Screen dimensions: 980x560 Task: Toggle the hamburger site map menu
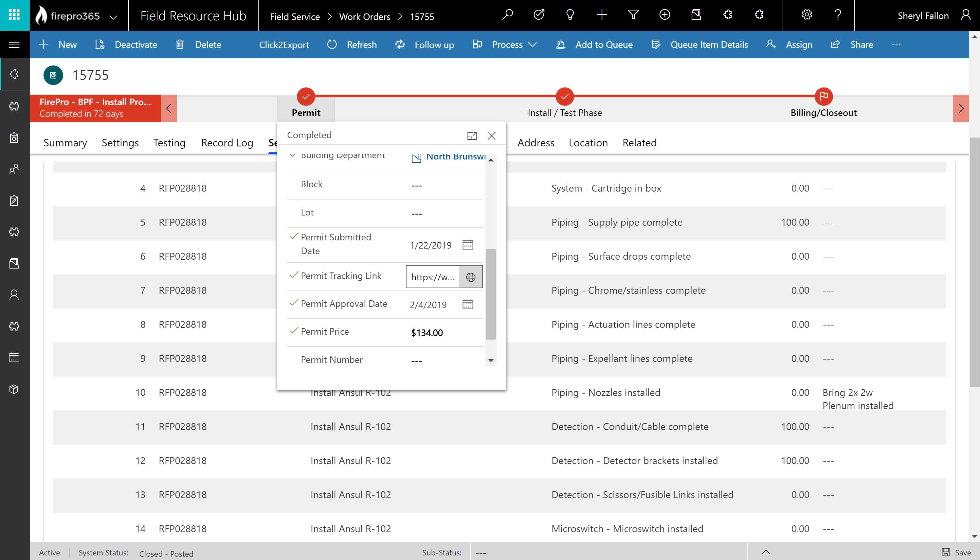click(14, 45)
